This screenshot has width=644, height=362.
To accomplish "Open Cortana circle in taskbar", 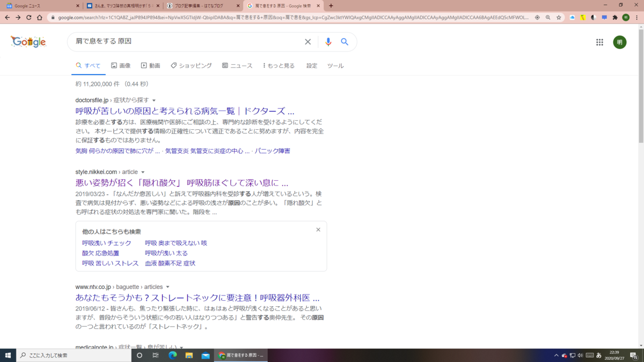I will coord(140,355).
